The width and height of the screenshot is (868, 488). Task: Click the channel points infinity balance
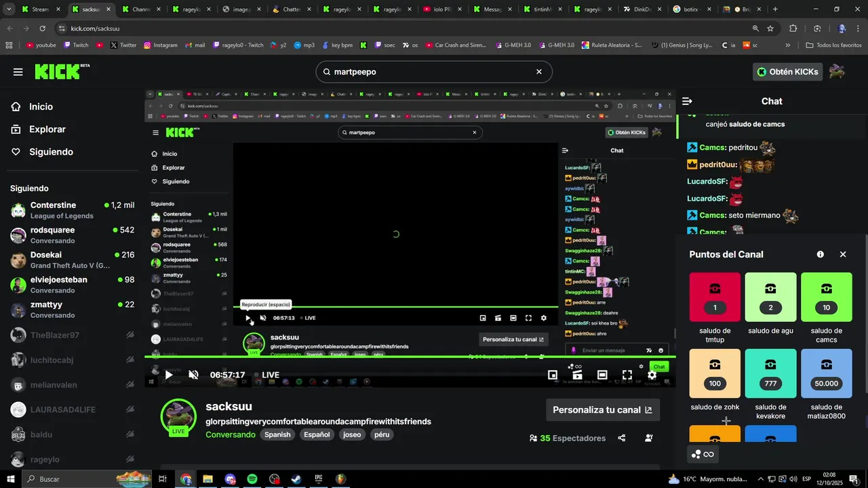coord(703,454)
